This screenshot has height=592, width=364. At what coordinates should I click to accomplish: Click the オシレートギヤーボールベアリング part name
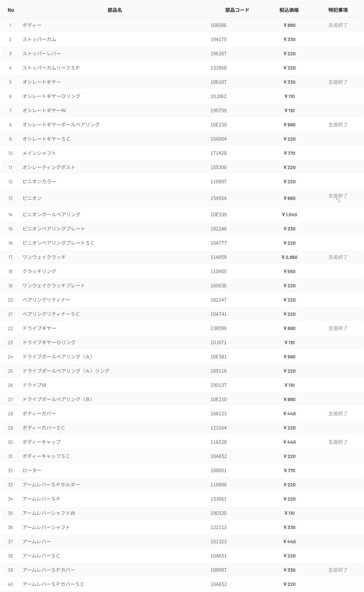61,125
